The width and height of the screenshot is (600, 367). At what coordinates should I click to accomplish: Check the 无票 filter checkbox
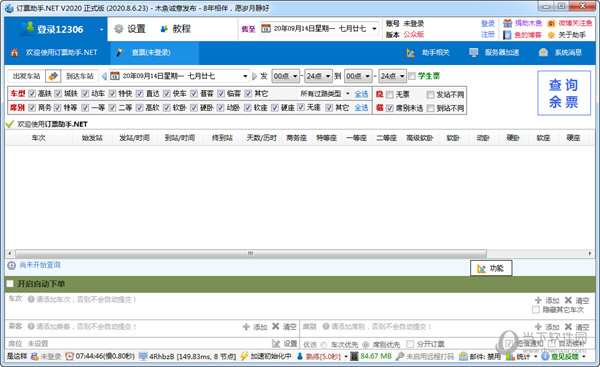[x=390, y=95]
